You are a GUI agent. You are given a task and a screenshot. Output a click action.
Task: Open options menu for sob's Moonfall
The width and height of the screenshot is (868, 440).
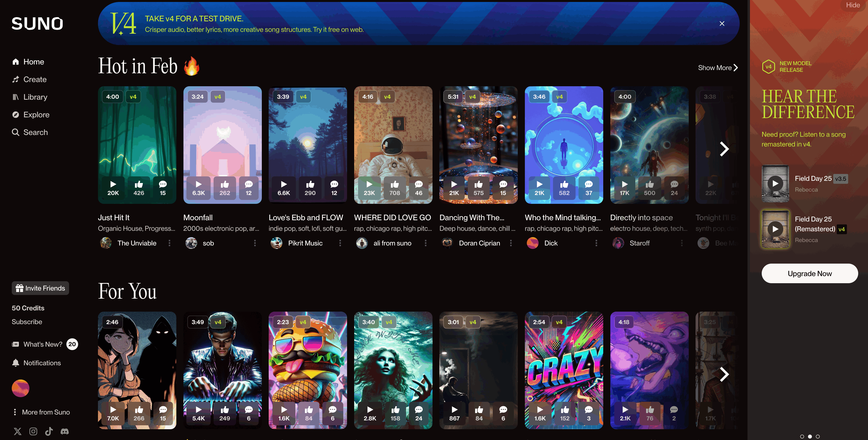click(255, 243)
